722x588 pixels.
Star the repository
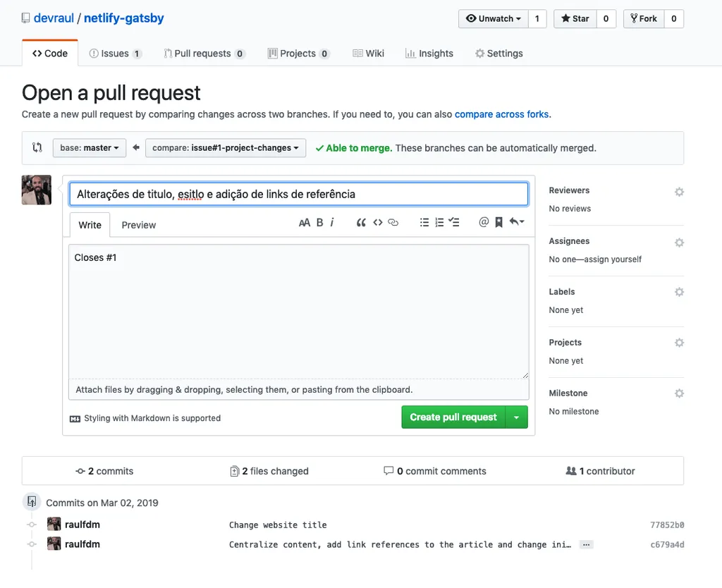[x=575, y=19]
